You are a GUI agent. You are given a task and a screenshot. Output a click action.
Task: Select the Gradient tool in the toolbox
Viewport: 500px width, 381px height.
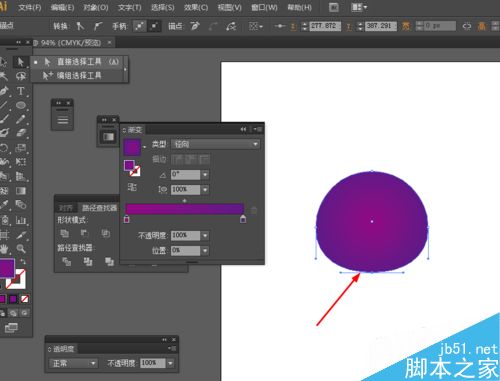click(21, 191)
